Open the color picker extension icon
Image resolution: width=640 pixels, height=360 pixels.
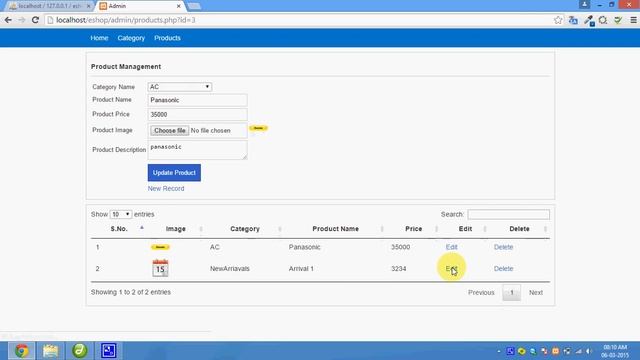[589, 20]
